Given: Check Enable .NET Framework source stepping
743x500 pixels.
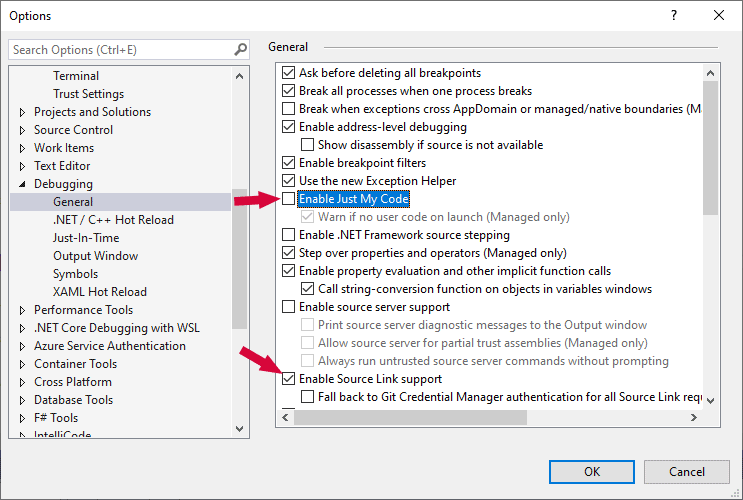Looking at the screenshot, I should (289, 235).
